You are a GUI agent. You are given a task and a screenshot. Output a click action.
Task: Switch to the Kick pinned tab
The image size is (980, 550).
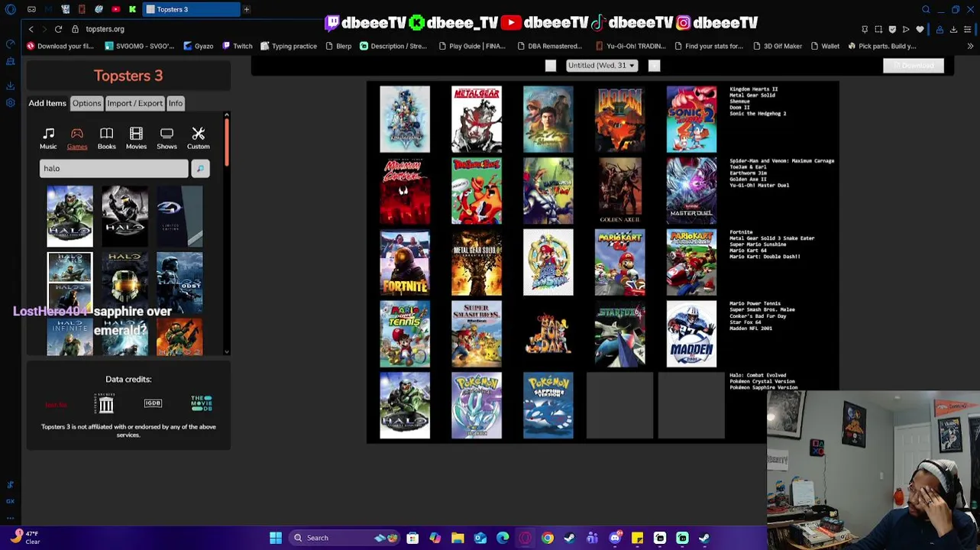tap(132, 9)
